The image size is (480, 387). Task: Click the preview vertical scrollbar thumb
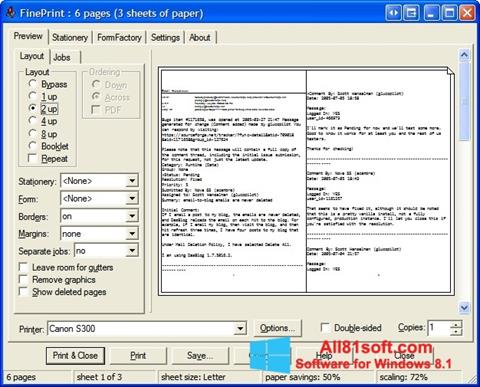click(x=464, y=102)
